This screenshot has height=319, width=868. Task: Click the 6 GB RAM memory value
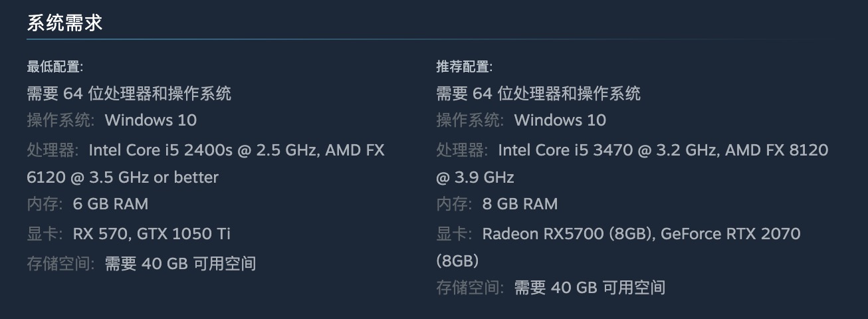point(110,204)
